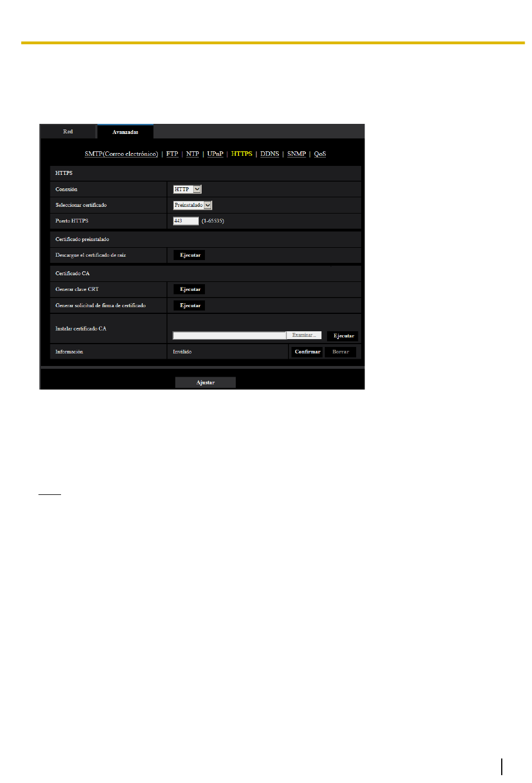Viewport: 532px width, 783px height.
Task: Click Ejecutar for Instalar certificado CA
Action: click(x=344, y=336)
